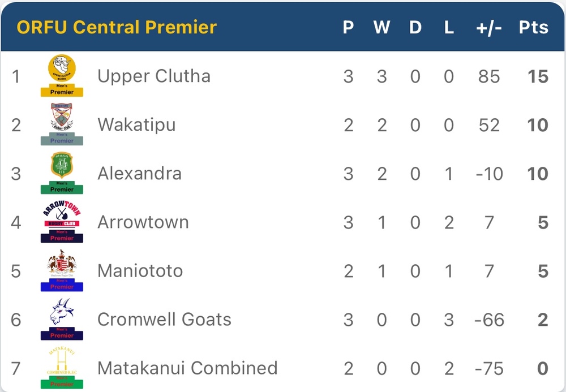Select the Alexandra team name
This screenshot has width=566, height=392.
coord(139,174)
